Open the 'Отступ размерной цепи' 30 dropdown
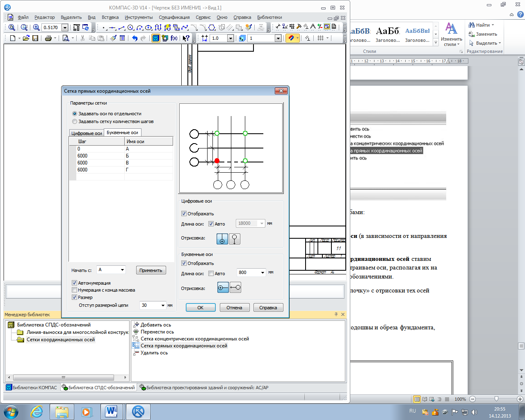Image resolution: width=525 pixels, height=420 pixels. click(163, 305)
